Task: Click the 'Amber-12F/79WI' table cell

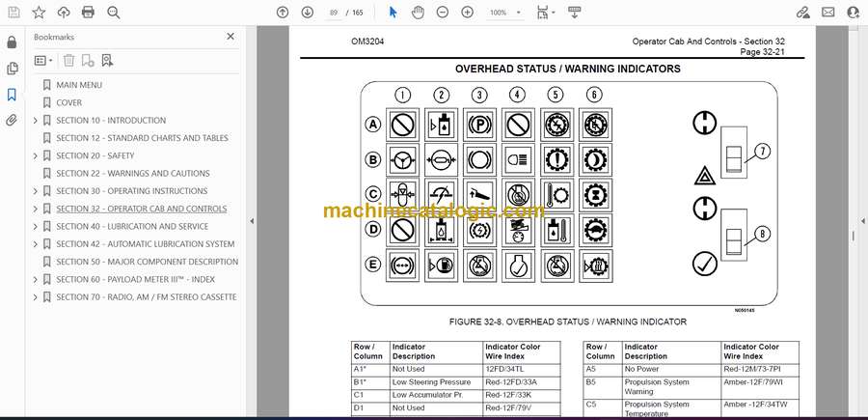Action: pyautogui.click(x=760, y=386)
